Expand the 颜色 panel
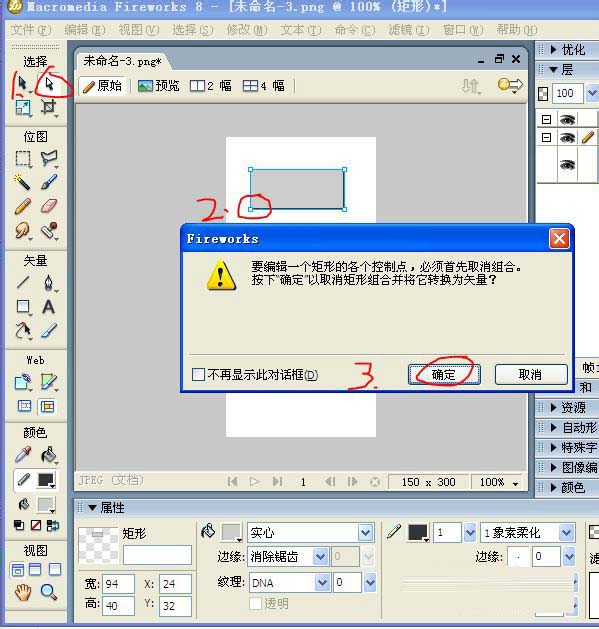The height and width of the screenshot is (629, 599). click(554, 488)
